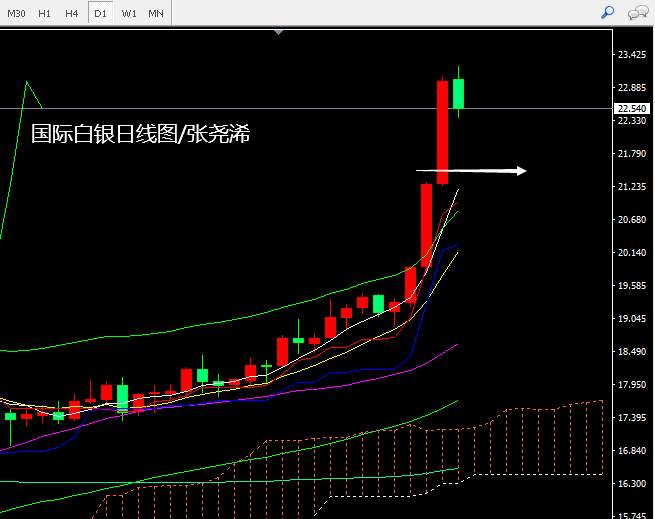This screenshot has height=519, width=655.
Task: Click the chart title 国际白银日线图/张尧浠
Action: (140, 134)
